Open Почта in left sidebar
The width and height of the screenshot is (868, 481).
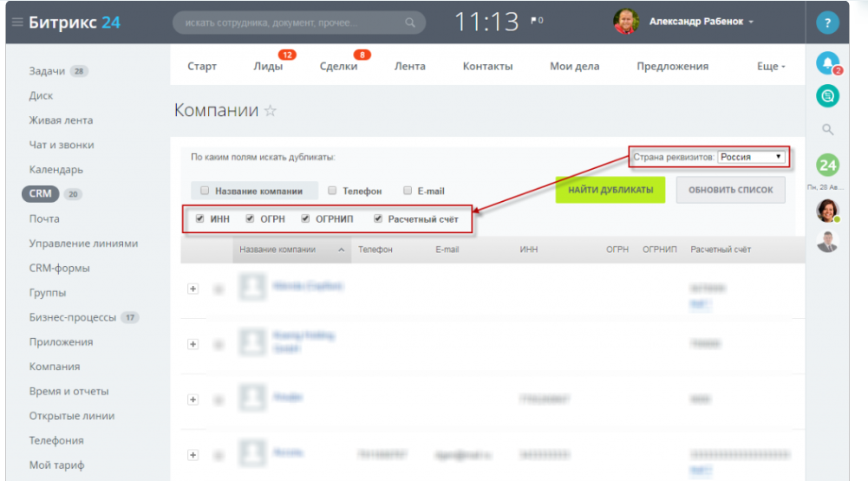point(44,218)
